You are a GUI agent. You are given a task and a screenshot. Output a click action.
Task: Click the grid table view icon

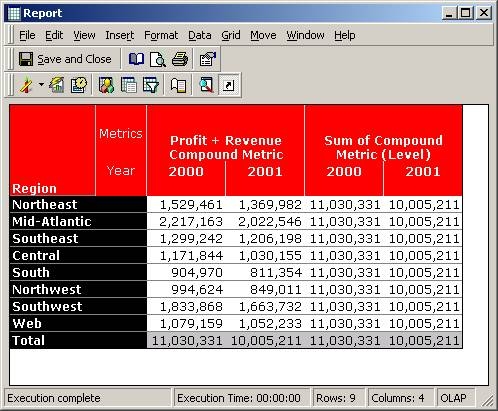tap(128, 85)
